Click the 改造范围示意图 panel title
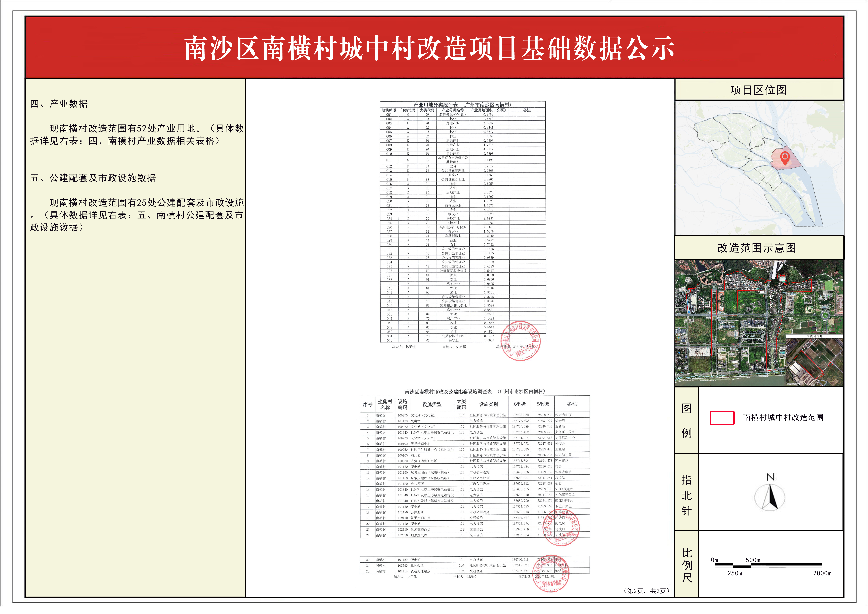 (x=757, y=248)
